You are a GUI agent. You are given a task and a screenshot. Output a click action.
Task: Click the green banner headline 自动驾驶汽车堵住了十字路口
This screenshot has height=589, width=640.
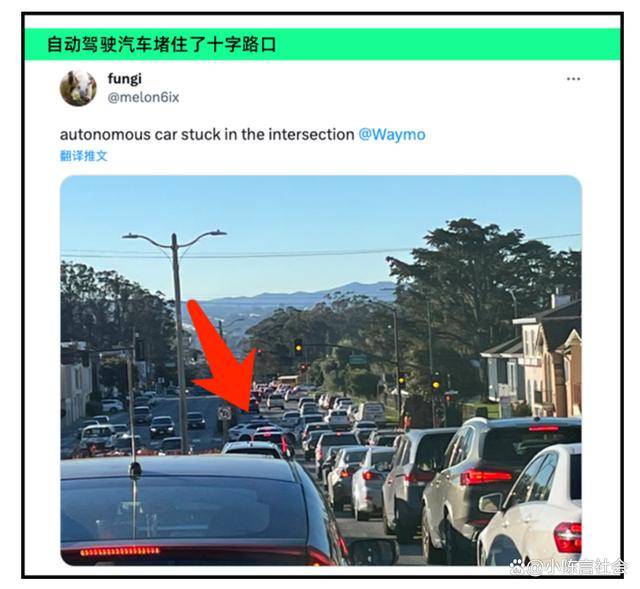pyautogui.click(x=162, y=44)
